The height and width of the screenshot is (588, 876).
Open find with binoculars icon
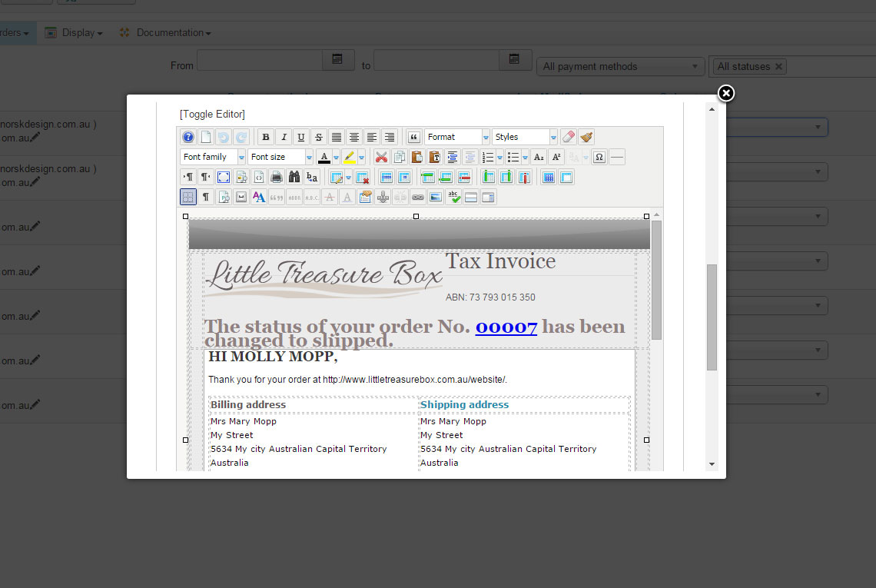294,178
